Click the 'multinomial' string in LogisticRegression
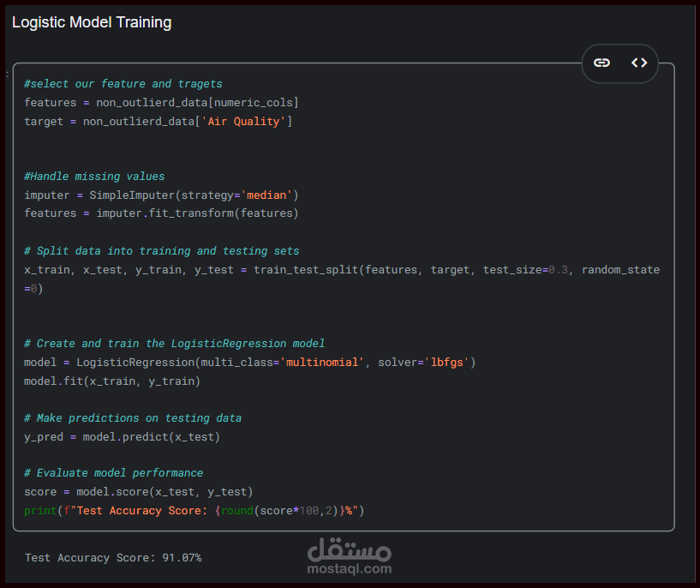Screen dimensions: 700x588 coord(322,363)
